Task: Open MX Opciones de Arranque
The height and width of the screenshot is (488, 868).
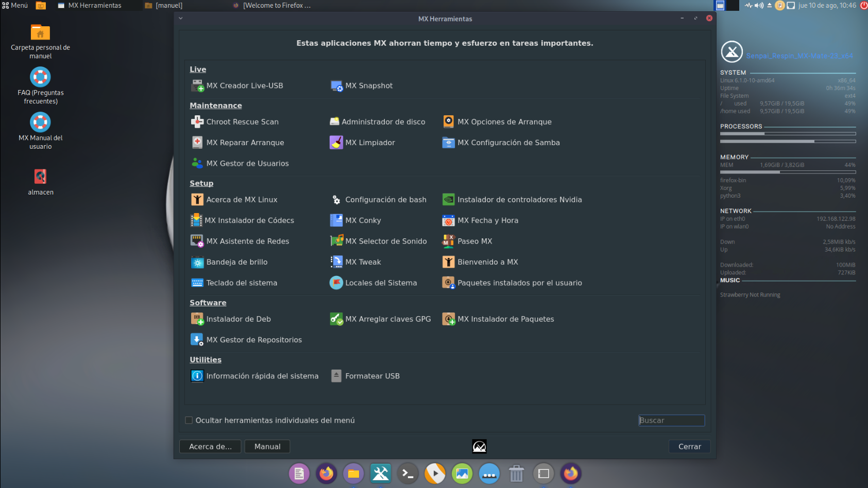Action: 497,122
